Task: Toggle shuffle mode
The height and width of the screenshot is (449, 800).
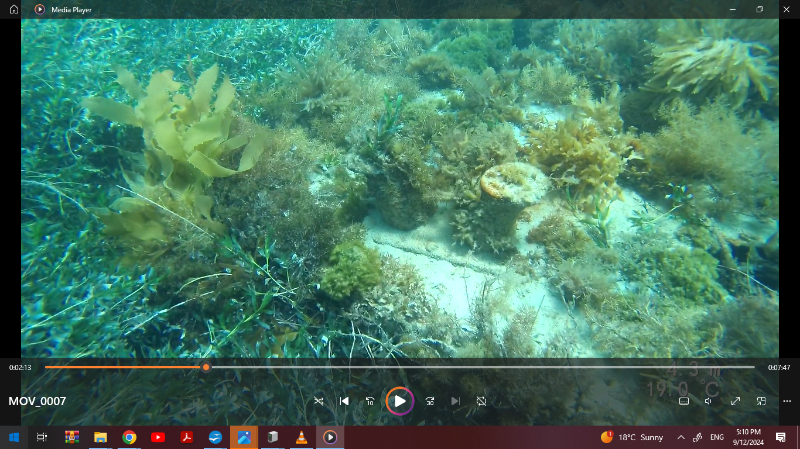Action: point(319,401)
